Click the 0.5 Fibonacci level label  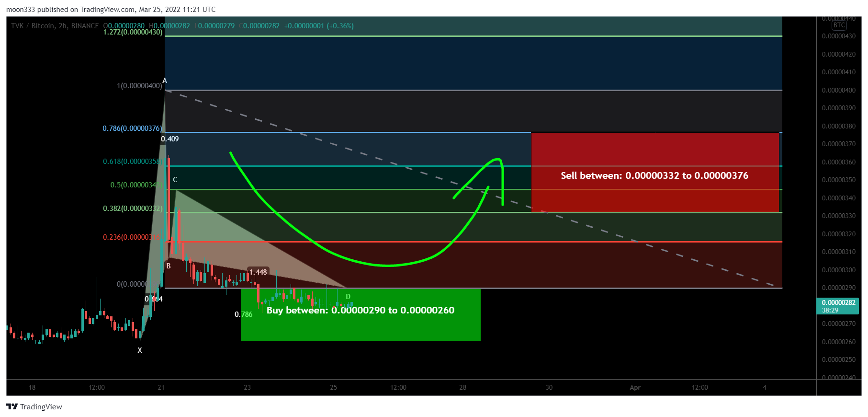[x=136, y=185]
